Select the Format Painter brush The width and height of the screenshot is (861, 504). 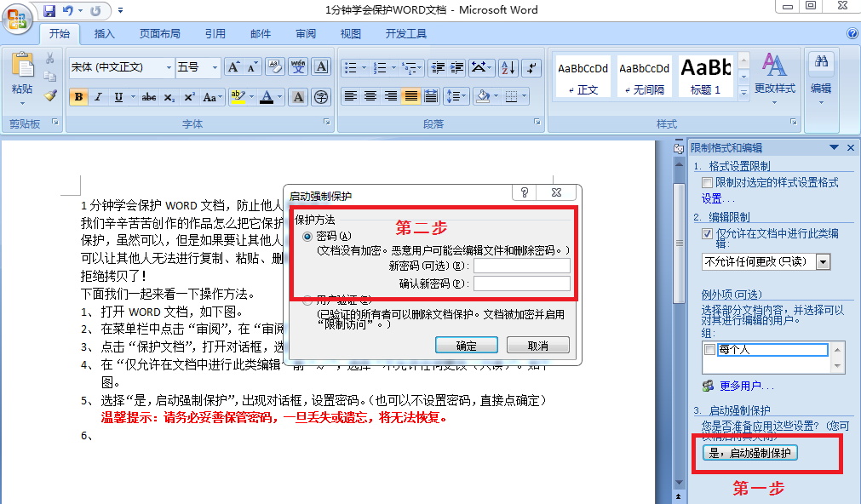coord(50,95)
